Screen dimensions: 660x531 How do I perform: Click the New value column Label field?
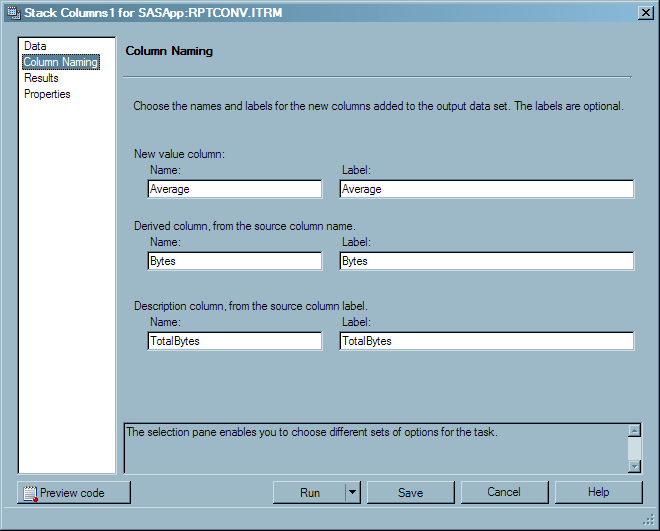click(487, 189)
